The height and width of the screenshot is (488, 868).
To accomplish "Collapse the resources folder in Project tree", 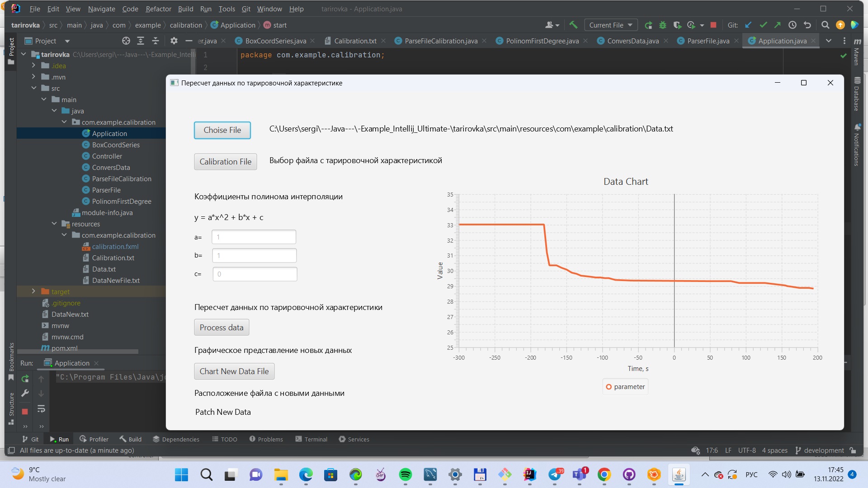I will point(54,224).
